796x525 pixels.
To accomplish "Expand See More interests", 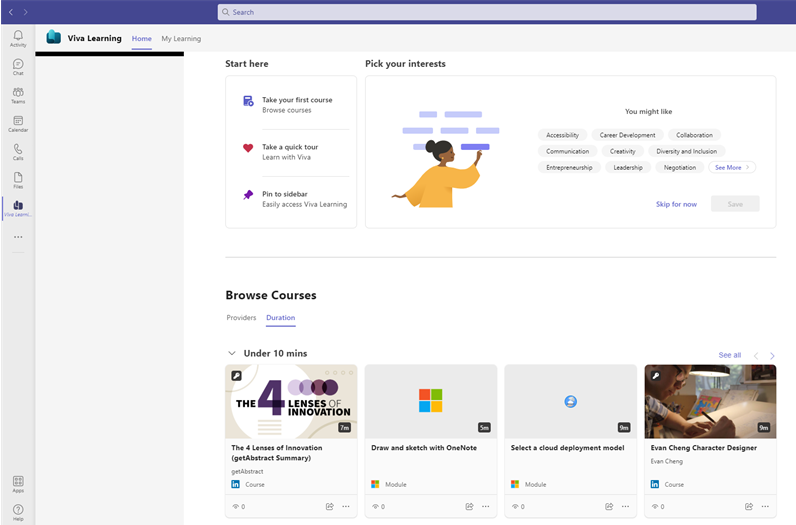I will (732, 168).
